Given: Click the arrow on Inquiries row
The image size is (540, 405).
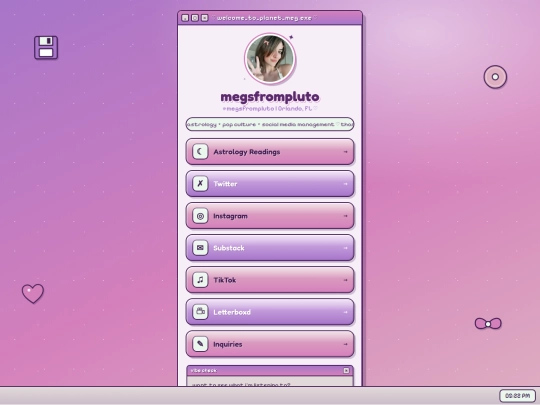Looking at the screenshot, I should point(345,344).
